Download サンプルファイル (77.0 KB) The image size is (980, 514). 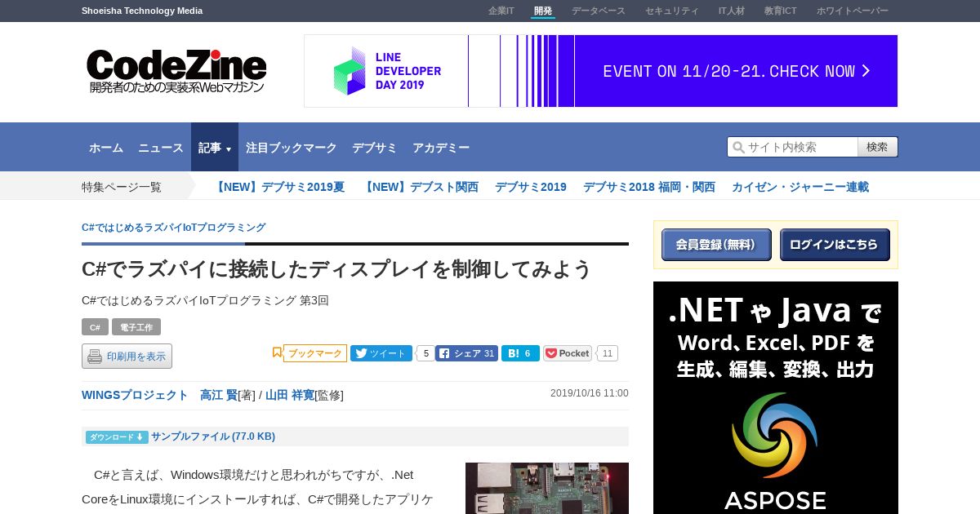coord(213,436)
